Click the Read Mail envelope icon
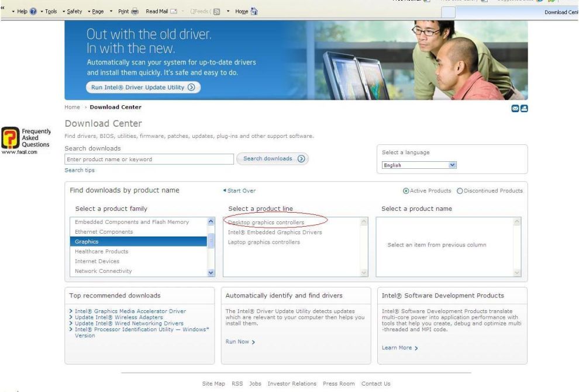 pyautogui.click(x=173, y=12)
